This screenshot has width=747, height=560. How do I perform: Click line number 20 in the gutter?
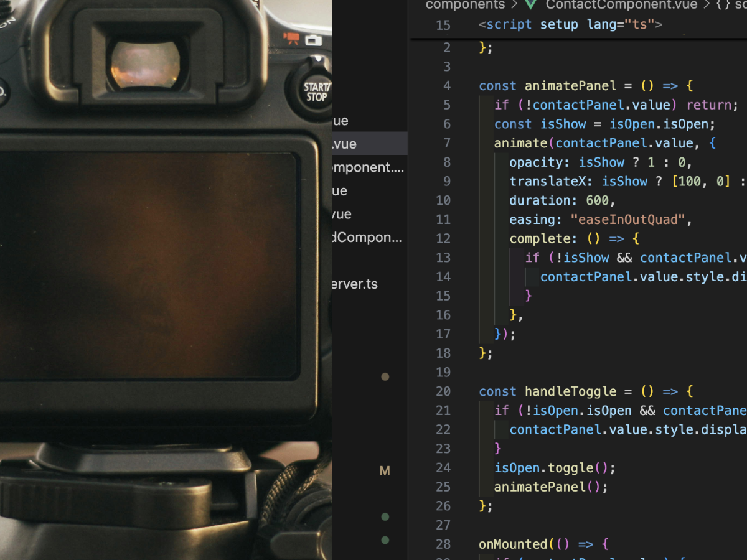pos(443,391)
